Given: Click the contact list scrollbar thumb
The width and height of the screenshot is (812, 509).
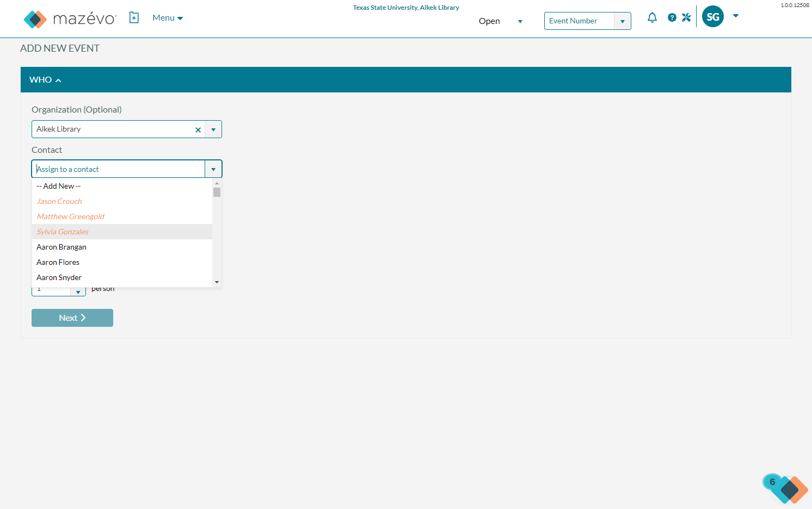Looking at the screenshot, I should tap(217, 192).
